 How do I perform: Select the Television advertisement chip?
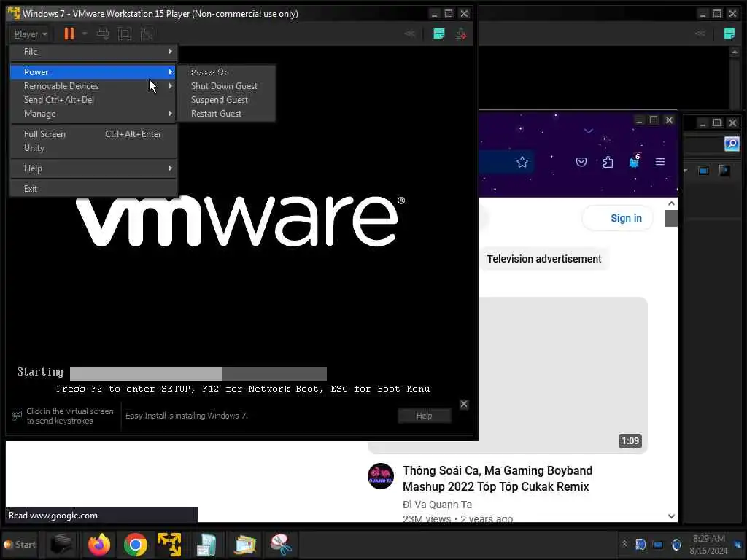pos(544,259)
